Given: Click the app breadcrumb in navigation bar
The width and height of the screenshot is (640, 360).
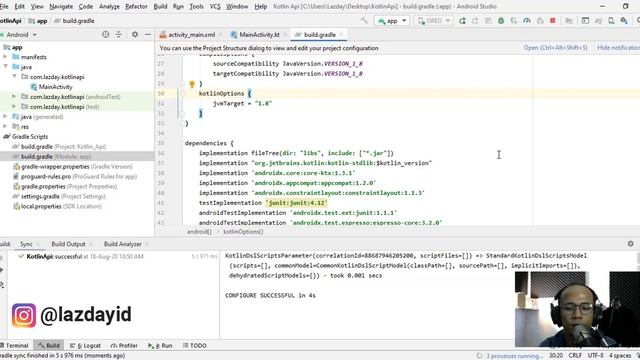Looking at the screenshot, I should pos(38,20).
